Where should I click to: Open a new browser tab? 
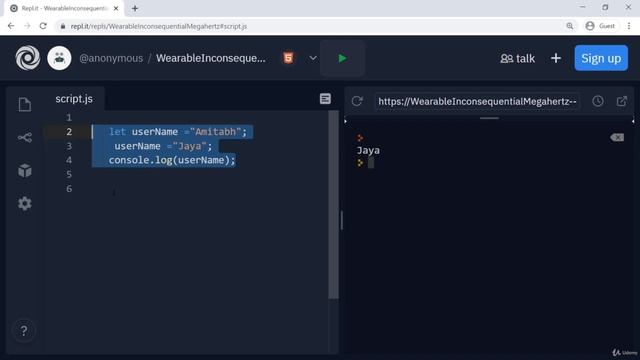135,8
